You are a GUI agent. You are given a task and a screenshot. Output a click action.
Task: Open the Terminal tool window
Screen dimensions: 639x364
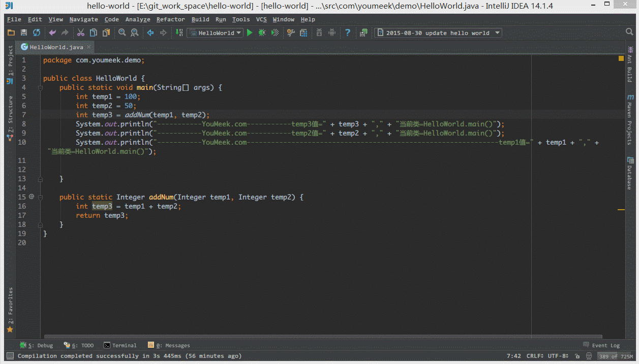(x=120, y=345)
